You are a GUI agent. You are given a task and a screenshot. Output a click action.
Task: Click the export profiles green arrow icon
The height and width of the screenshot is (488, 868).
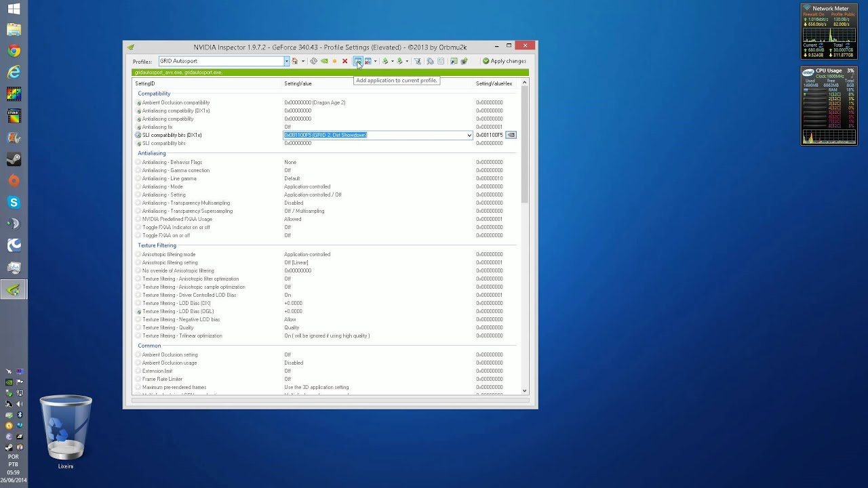385,61
